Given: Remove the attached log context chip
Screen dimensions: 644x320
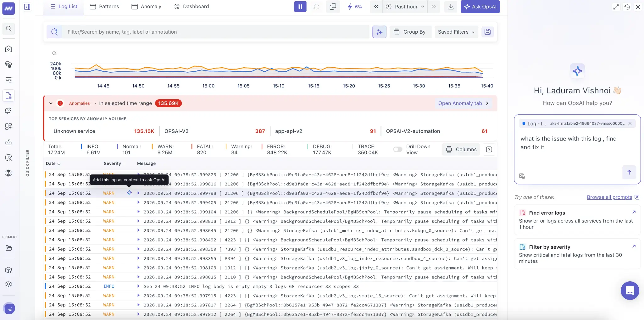Looking at the screenshot, I should 630,124.
